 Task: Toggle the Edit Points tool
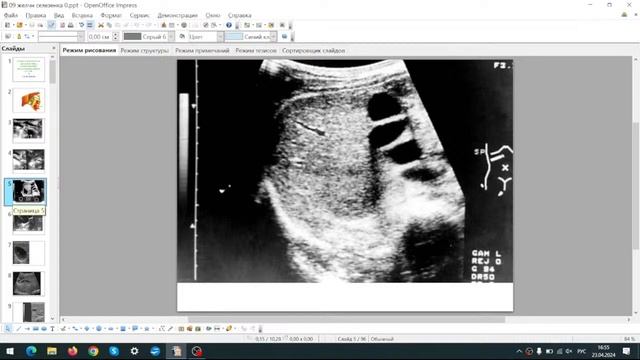[162, 329]
